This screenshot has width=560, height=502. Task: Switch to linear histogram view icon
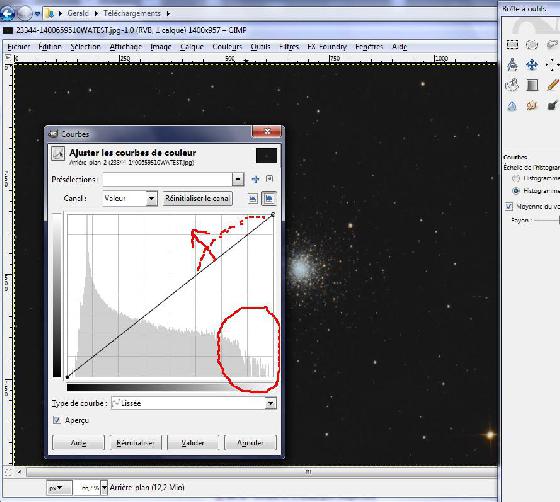click(x=253, y=199)
